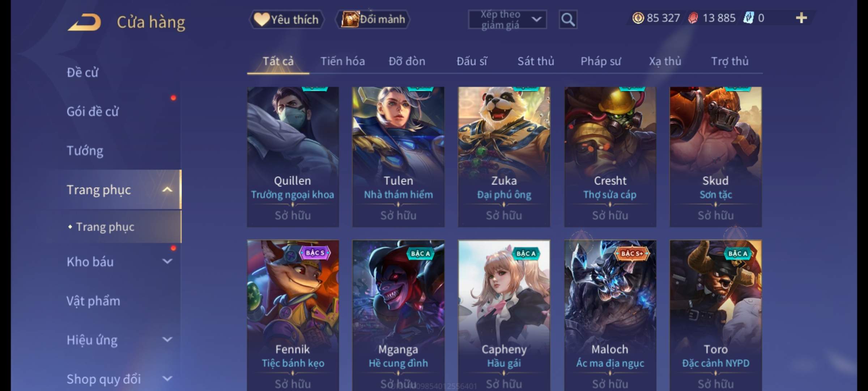Open the Tướng menu entry
The image size is (868, 391).
pyautogui.click(x=85, y=151)
